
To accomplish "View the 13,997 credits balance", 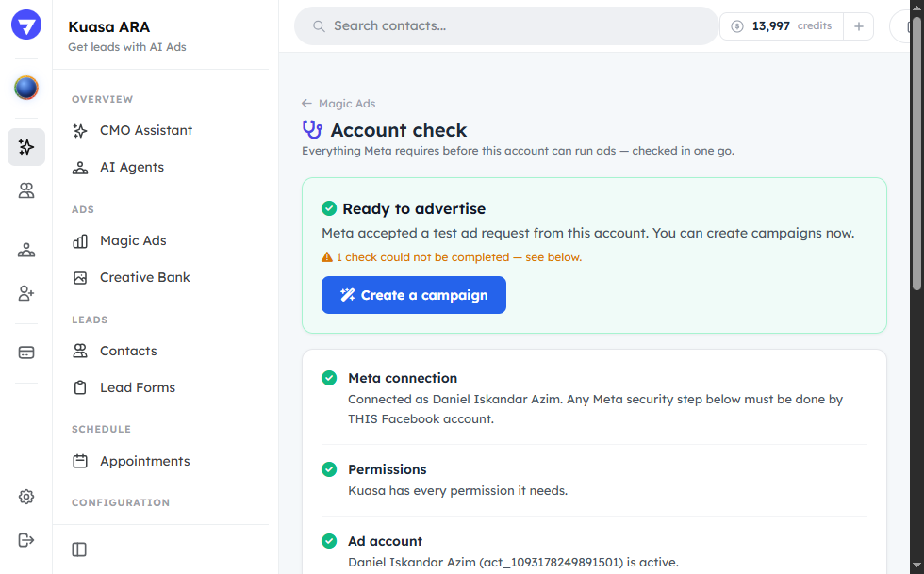I will [x=782, y=26].
